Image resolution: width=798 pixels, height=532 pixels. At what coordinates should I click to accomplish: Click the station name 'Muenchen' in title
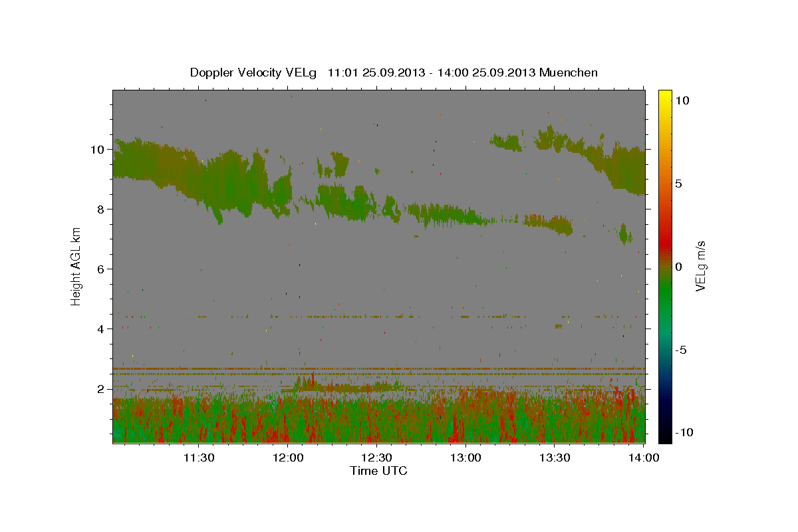pos(569,72)
